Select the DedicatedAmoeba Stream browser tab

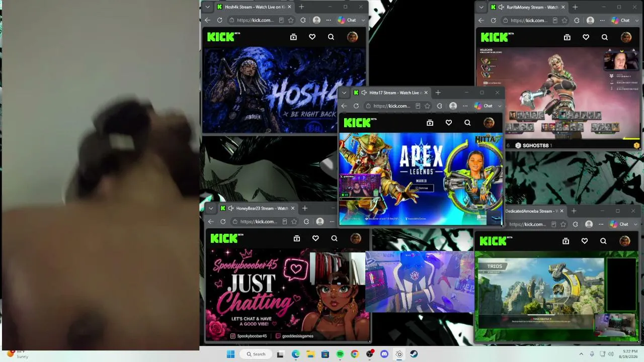(534, 211)
